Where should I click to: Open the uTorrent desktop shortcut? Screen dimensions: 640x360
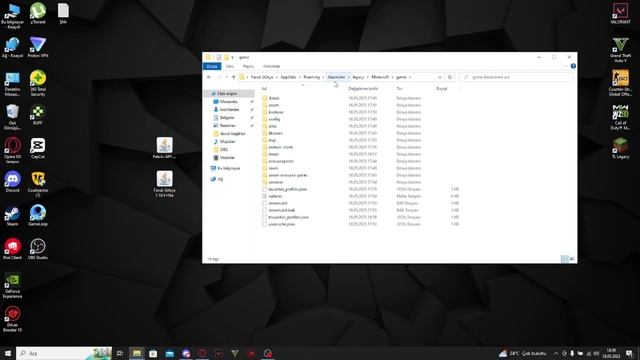pos(38,13)
